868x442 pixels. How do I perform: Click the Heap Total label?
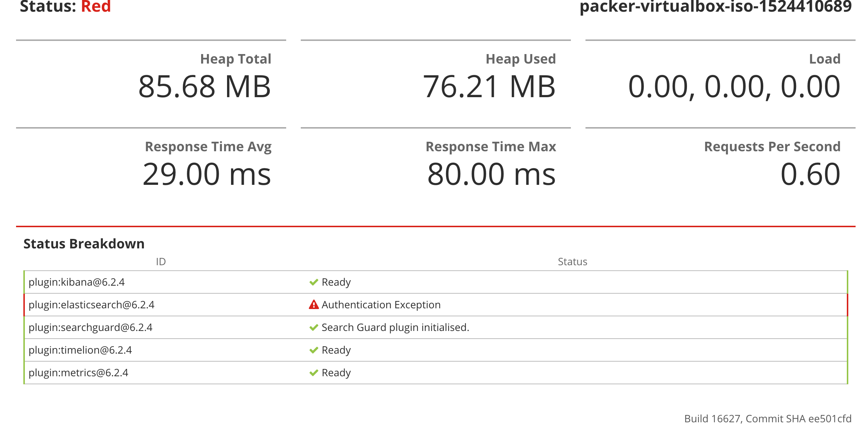(x=236, y=59)
